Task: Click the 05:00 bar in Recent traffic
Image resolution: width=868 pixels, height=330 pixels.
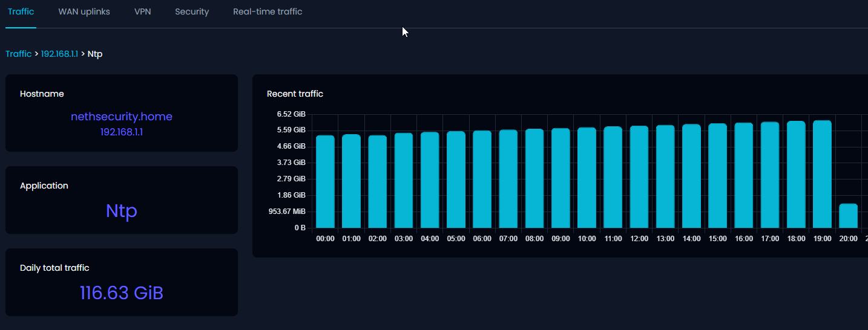Action: pyautogui.click(x=456, y=180)
